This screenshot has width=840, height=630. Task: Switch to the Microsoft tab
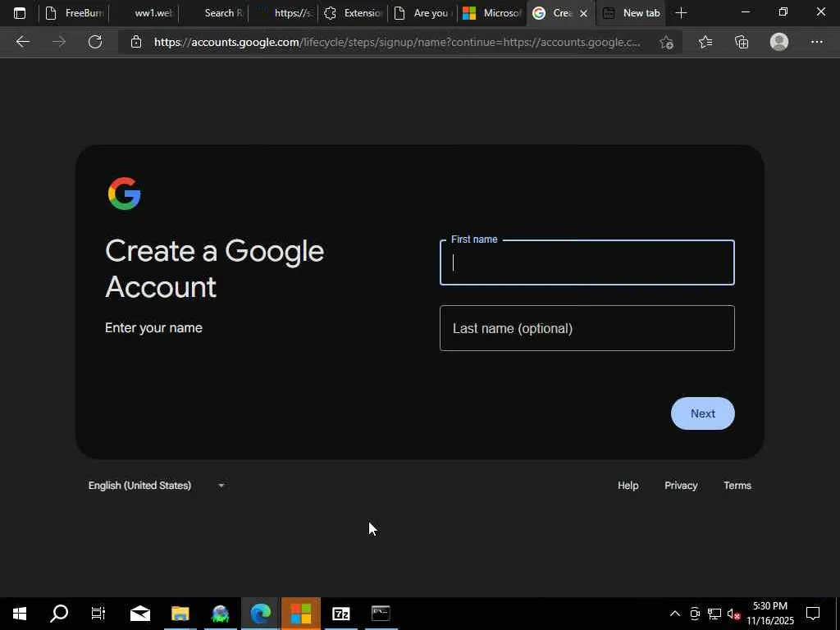[492, 13]
